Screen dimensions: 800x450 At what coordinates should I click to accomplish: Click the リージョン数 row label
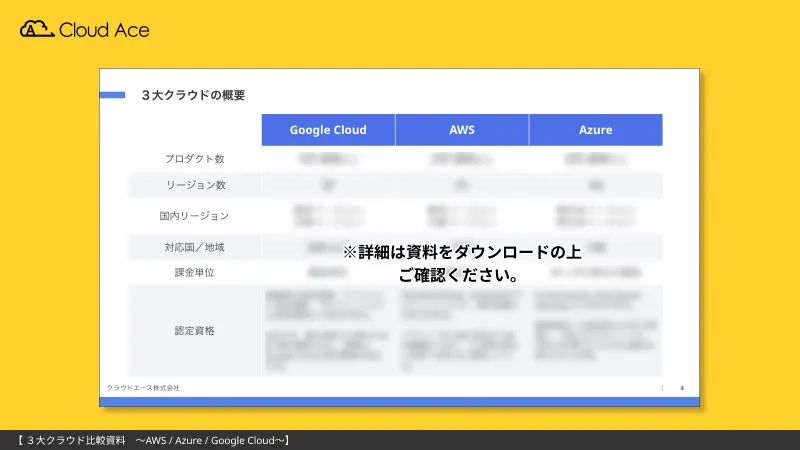click(195, 185)
